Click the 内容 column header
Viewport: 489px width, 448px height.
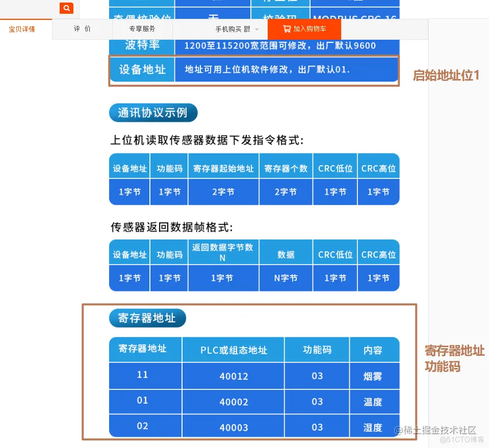tap(374, 350)
